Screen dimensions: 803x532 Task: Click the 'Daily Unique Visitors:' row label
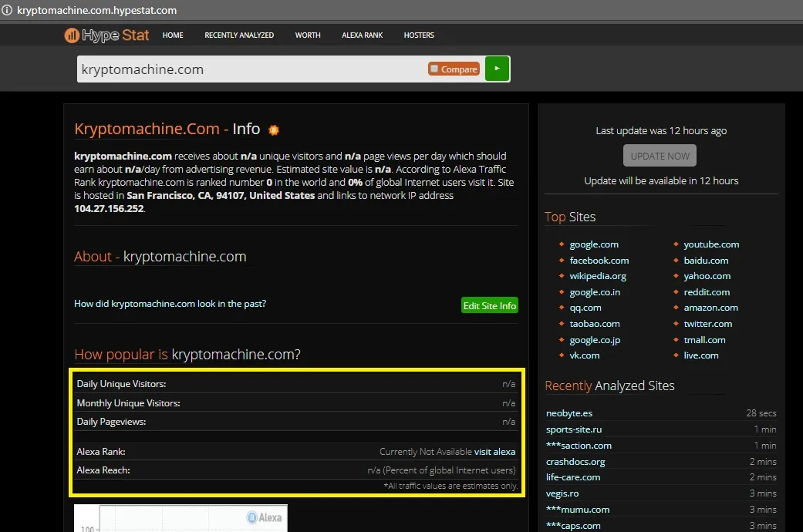tap(121, 384)
